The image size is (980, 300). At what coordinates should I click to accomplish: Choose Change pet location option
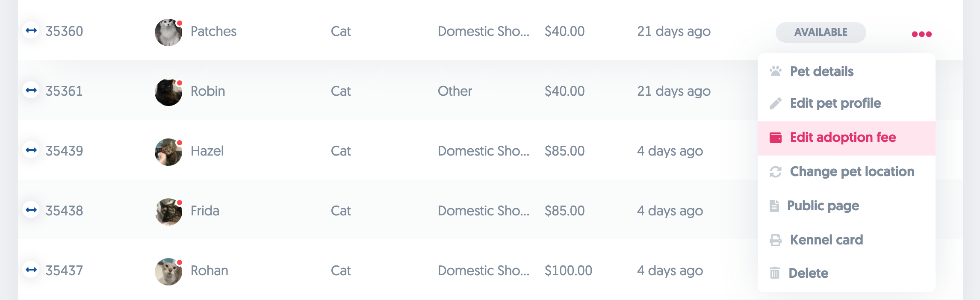(852, 171)
